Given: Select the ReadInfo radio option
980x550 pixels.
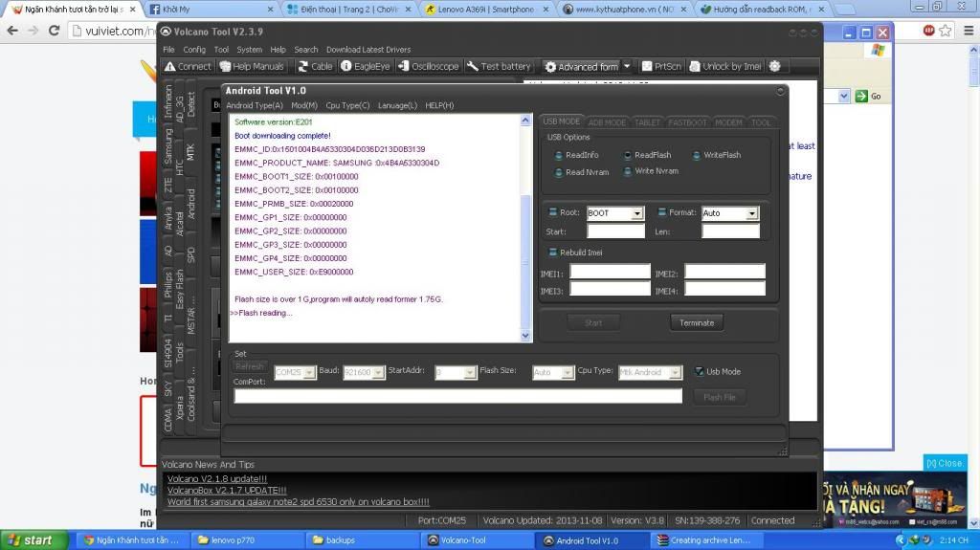Looking at the screenshot, I should (559, 155).
